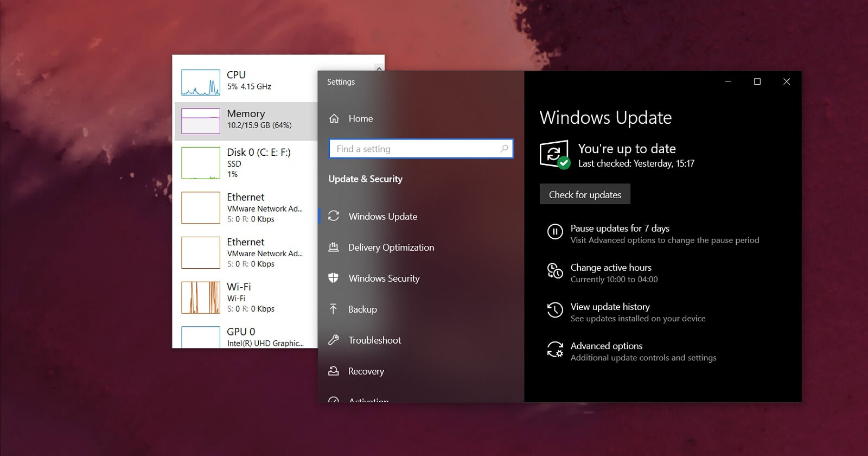This screenshot has width=868, height=456.
Task: Click the Backup upload arrow icon
Action: [x=334, y=309]
